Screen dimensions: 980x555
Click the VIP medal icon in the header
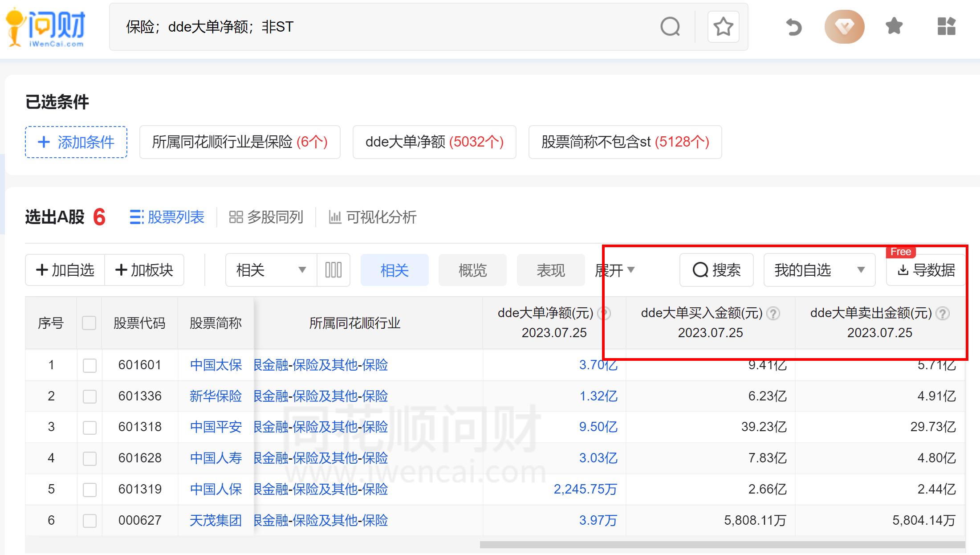(844, 27)
